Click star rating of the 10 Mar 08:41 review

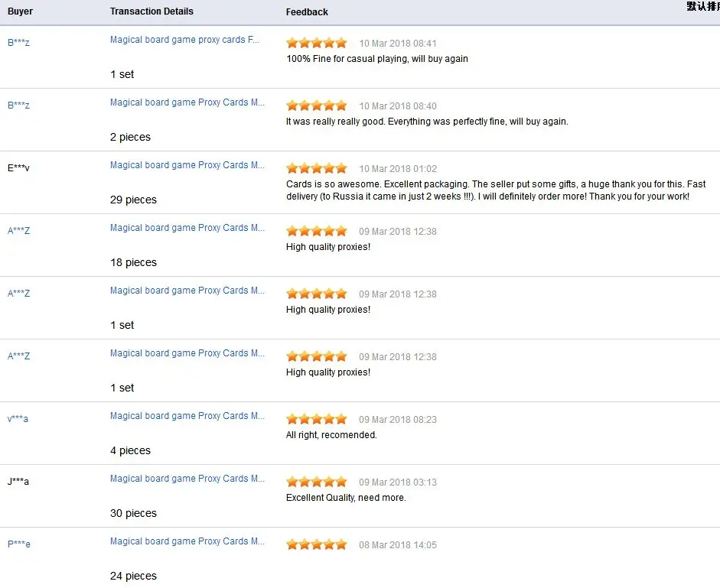tap(316, 43)
